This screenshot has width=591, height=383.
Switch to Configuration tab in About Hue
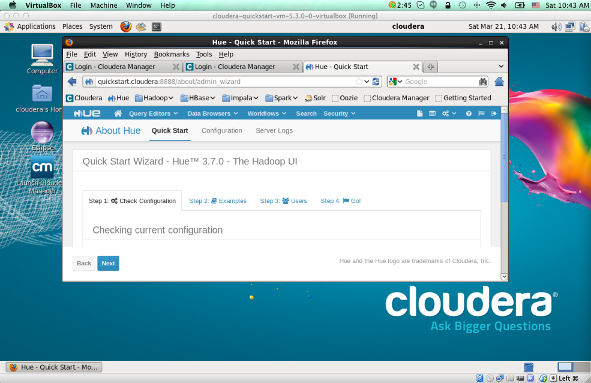point(222,131)
